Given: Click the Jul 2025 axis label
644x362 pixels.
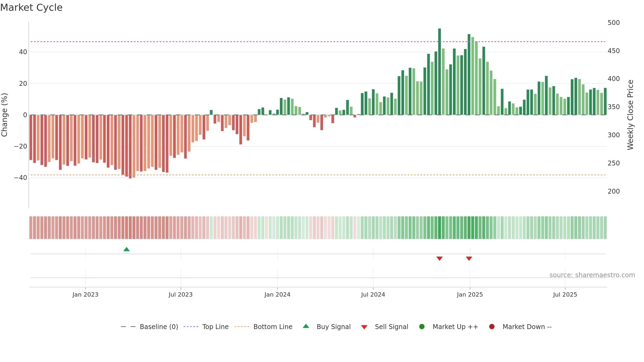Looking at the screenshot, I should (x=565, y=295).
